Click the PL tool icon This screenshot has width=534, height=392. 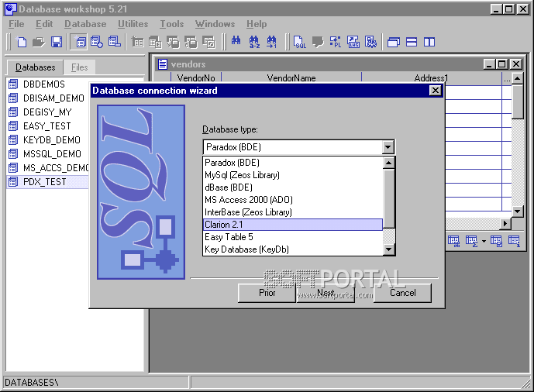click(336, 42)
